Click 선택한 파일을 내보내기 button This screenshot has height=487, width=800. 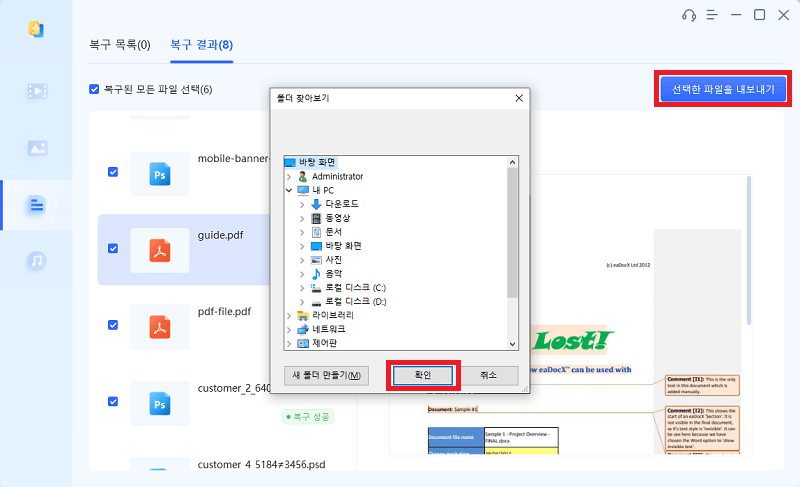point(723,89)
